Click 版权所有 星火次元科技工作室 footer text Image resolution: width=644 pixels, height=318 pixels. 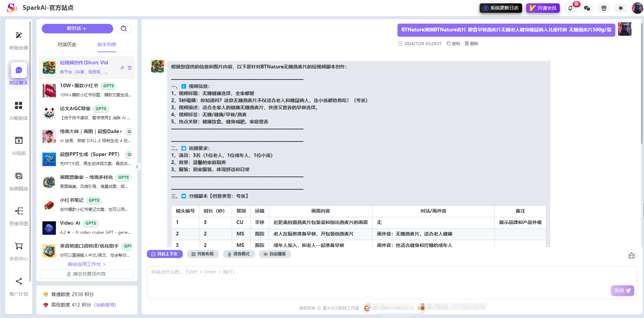[x=329, y=308]
